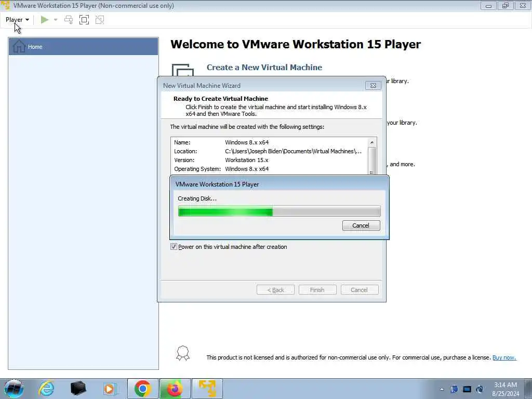Click the green power on play icon
Screen dimensions: 532x399
[45, 20]
